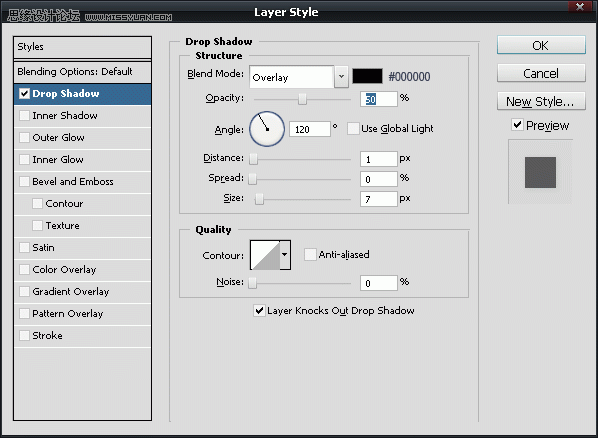The height and width of the screenshot is (438, 598).
Task: Select the Gradient Overlay style row
Action: 82,292
